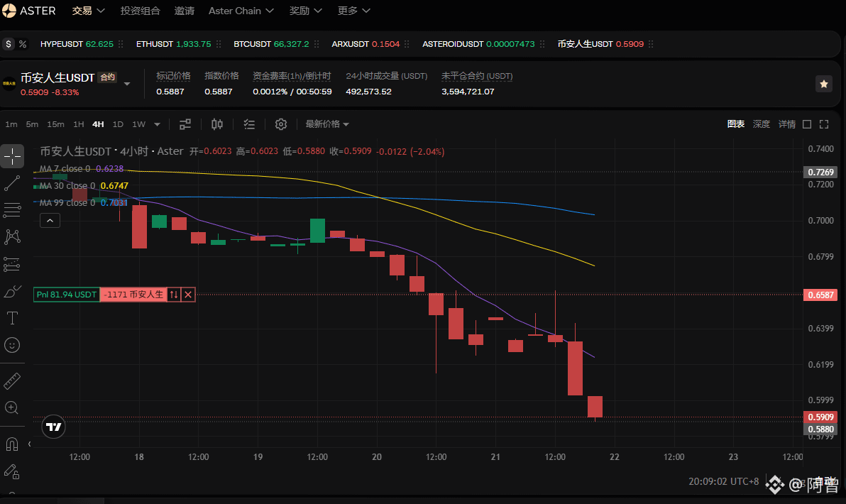Toggle lock on drawing tools
The width and height of the screenshot is (846, 504).
[12, 471]
